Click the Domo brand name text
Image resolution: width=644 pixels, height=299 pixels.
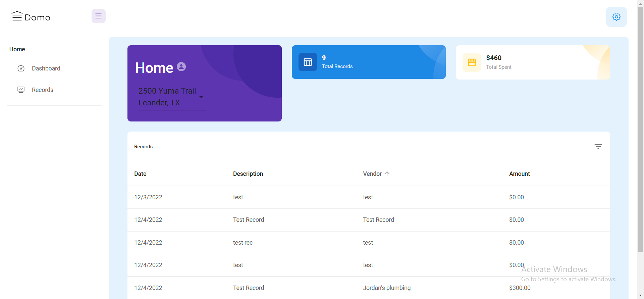point(38,17)
